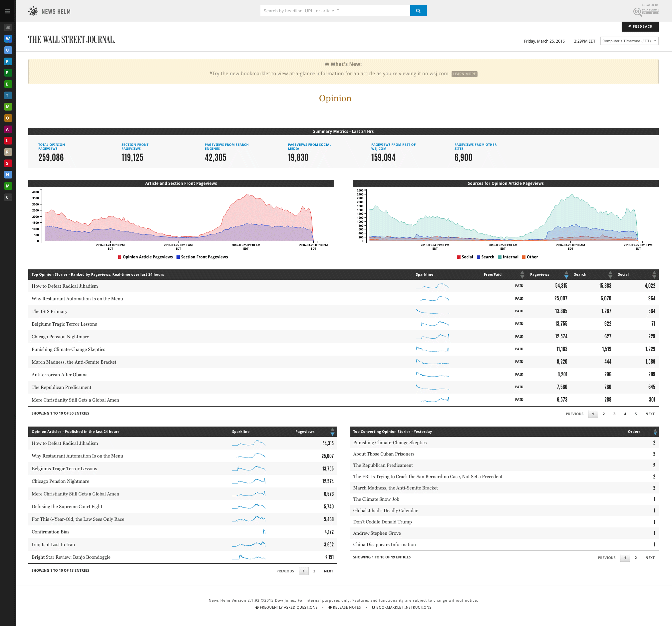Sort top stories by Pageviews arrows
The image size is (672, 626).
pos(566,274)
